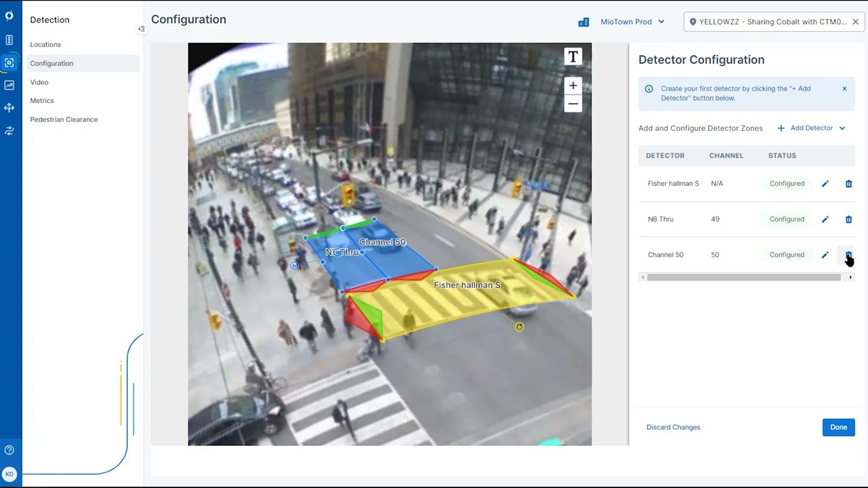
Task: Click the organization building icon
Action: coord(583,22)
